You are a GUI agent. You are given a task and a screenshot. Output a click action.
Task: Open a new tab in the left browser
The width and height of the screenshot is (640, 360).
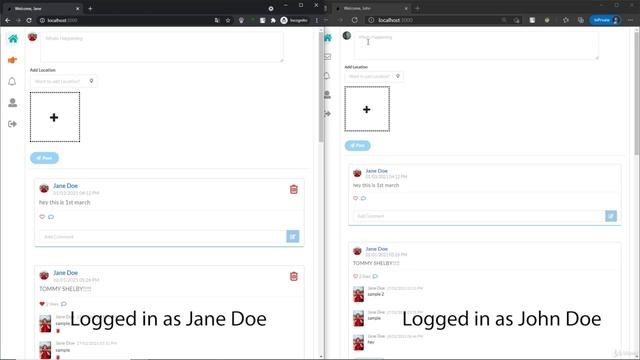pos(90,8)
